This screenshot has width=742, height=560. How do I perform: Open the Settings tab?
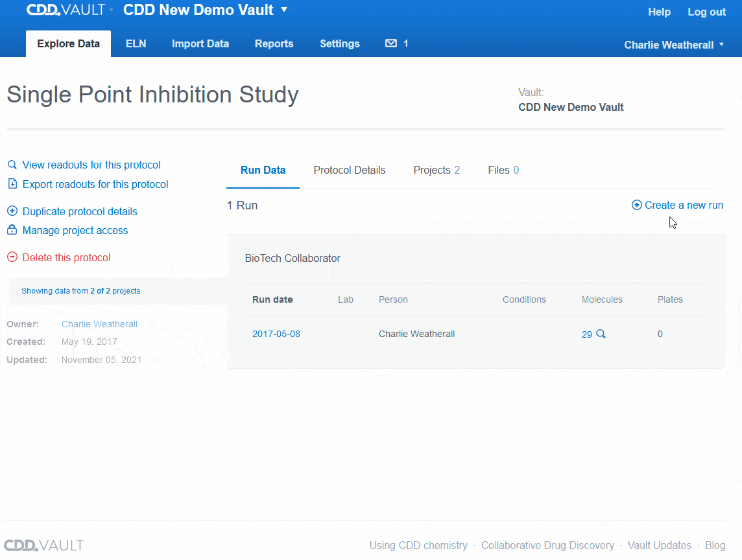point(340,43)
